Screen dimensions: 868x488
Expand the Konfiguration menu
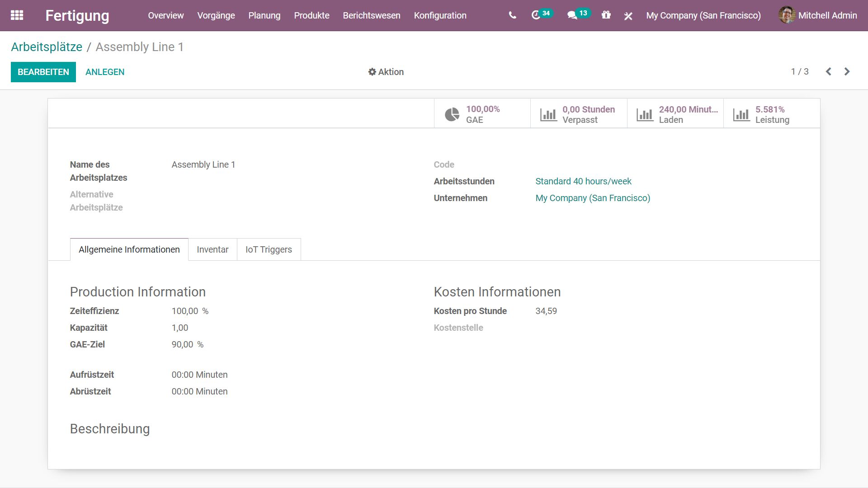(440, 15)
